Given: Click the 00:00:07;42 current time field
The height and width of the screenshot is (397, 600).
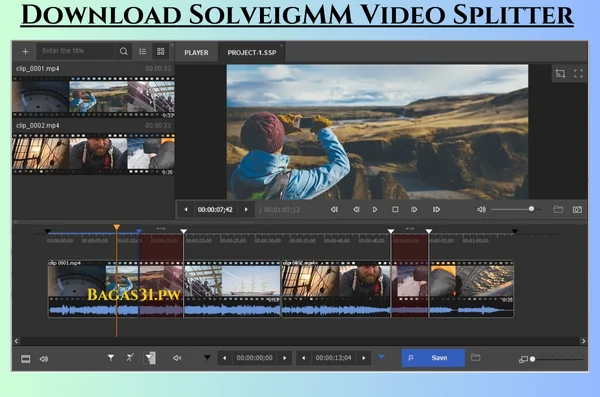Looking at the screenshot, I should coord(215,209).
